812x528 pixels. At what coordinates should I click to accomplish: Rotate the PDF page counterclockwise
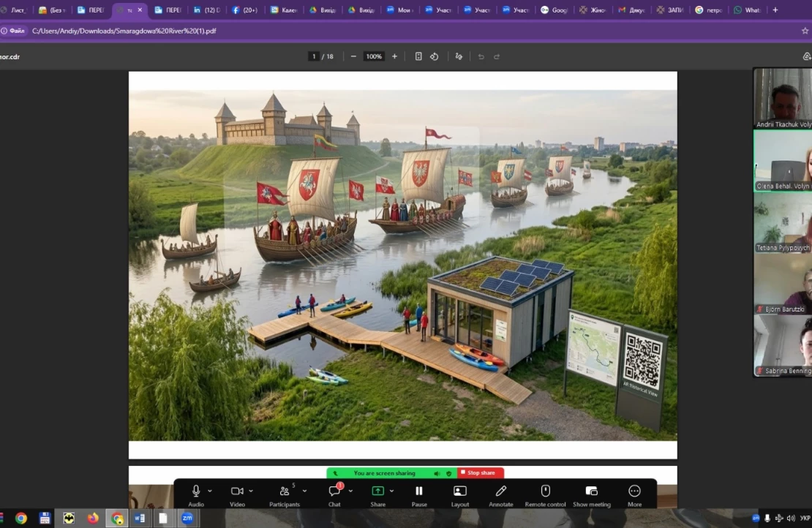click(x=434, y=56)
